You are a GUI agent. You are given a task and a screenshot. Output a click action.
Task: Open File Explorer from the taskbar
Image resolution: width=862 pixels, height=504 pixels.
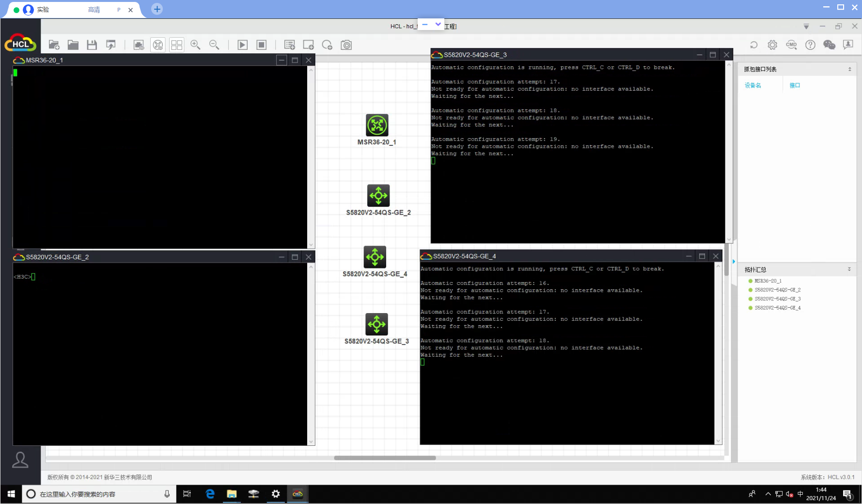pyautogui.click(x=232, y=494)
